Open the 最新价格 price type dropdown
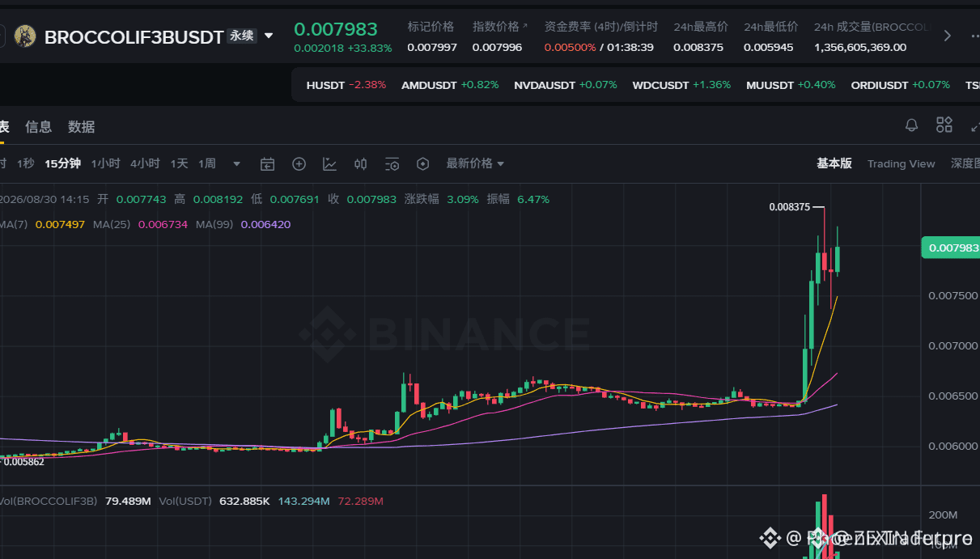Screen dimensions: 980x559 (x=475, y=163)
